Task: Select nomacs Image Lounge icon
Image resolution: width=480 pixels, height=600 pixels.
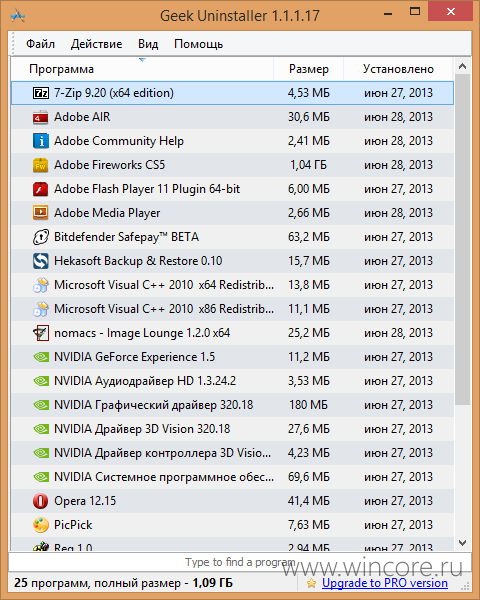Action: click(x=41, y=333)
